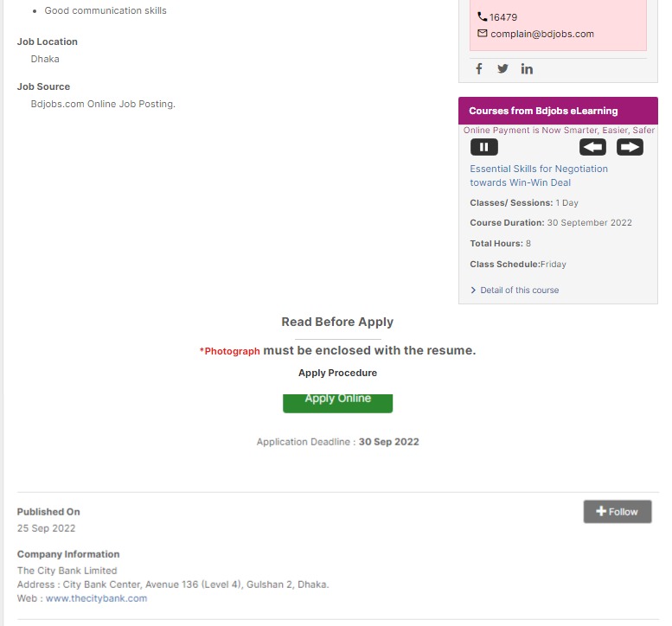Open Detail of this course link
This screenshot has height=626, width=672.
pyautogui.click(x=520, y=290)
